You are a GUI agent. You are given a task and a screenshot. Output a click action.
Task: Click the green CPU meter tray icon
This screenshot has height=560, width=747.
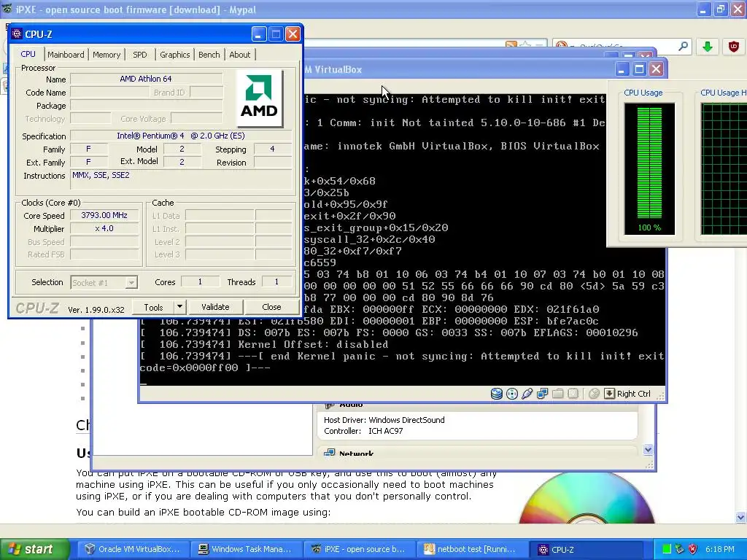click(x=667, y=549)
